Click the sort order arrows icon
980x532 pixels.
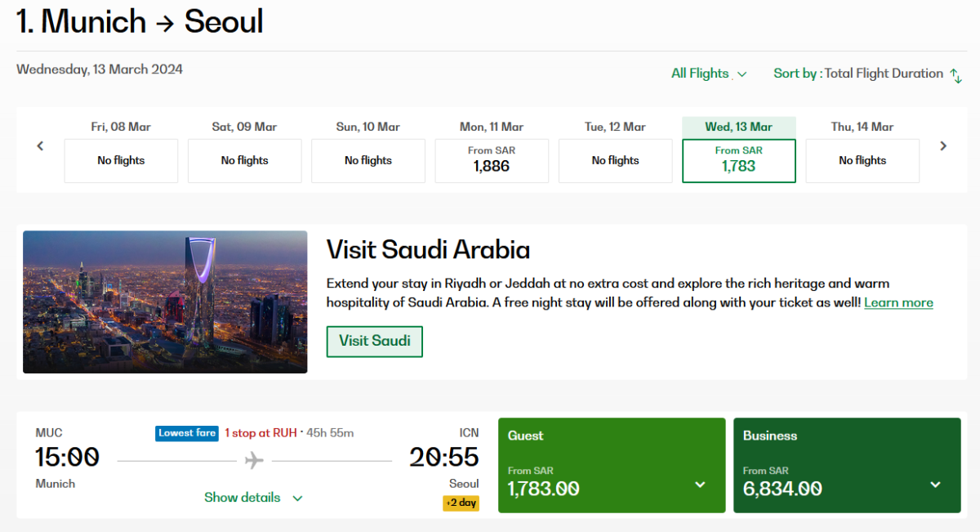955,74
